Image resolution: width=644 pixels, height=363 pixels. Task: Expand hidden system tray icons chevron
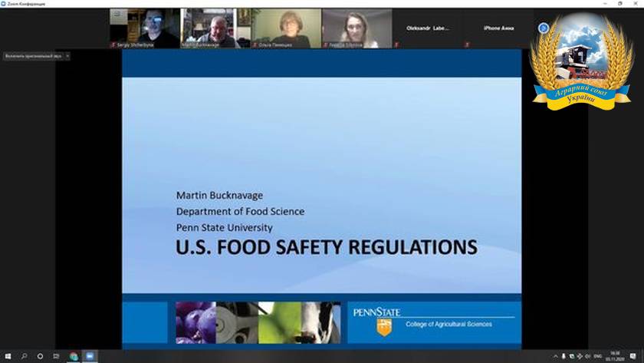(x=555, y=356)
